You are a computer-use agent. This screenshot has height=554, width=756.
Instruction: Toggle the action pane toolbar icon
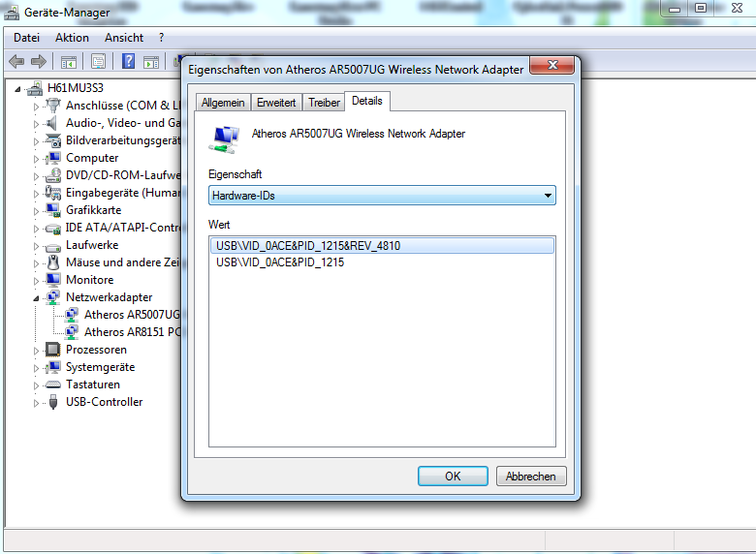pos(151,62)
